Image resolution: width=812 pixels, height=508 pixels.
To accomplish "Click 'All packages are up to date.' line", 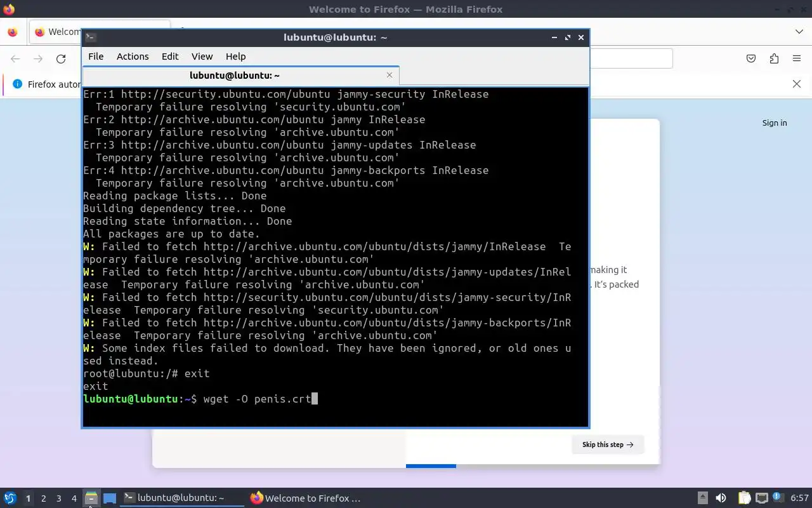I will pyautogui.click(x=171, y=234).
